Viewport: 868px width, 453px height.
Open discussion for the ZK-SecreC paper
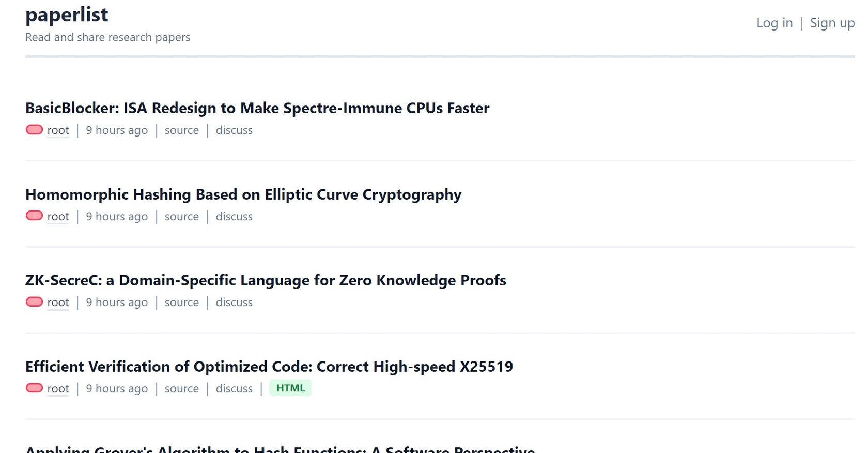coord(234,303)
